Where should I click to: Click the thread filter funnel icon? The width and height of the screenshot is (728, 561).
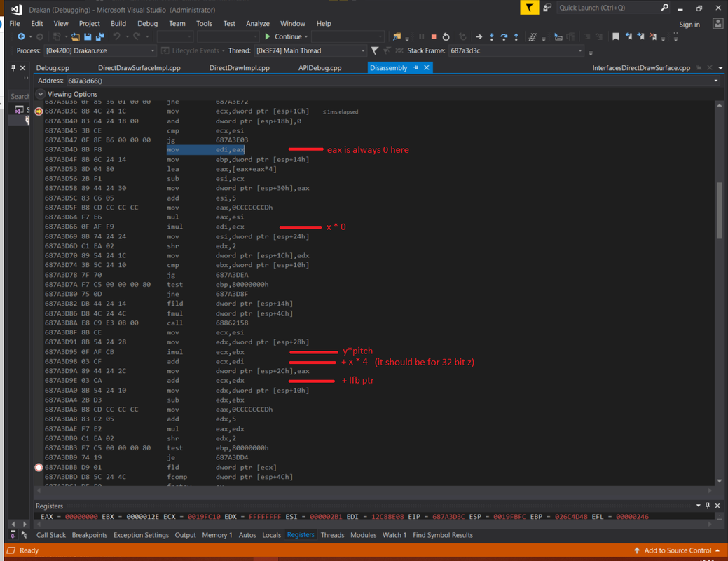[x=375, y=50]
